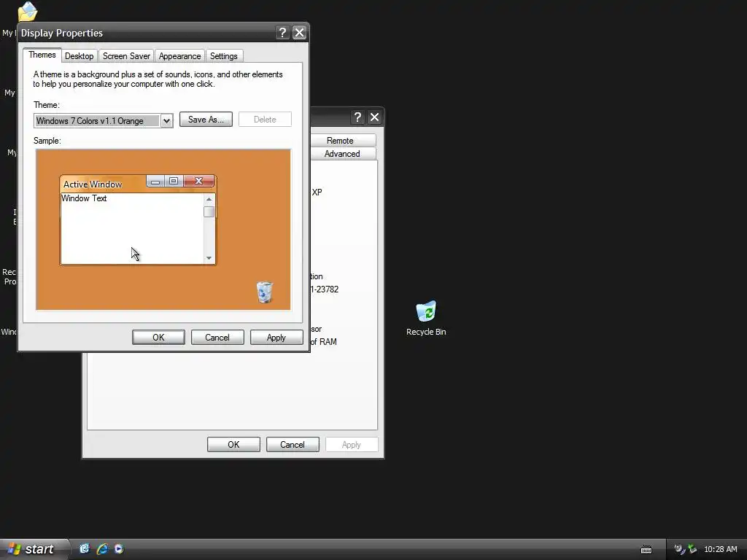Click Cancel in the System Properties window
747x560 pixels.
point(293,445)
